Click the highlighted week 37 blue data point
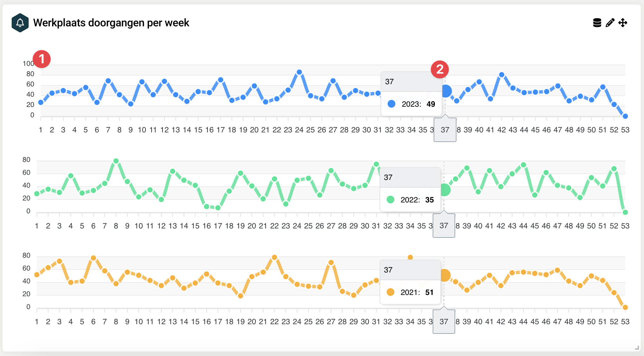This screenshot has width=644, height=356. pos(446,91)
